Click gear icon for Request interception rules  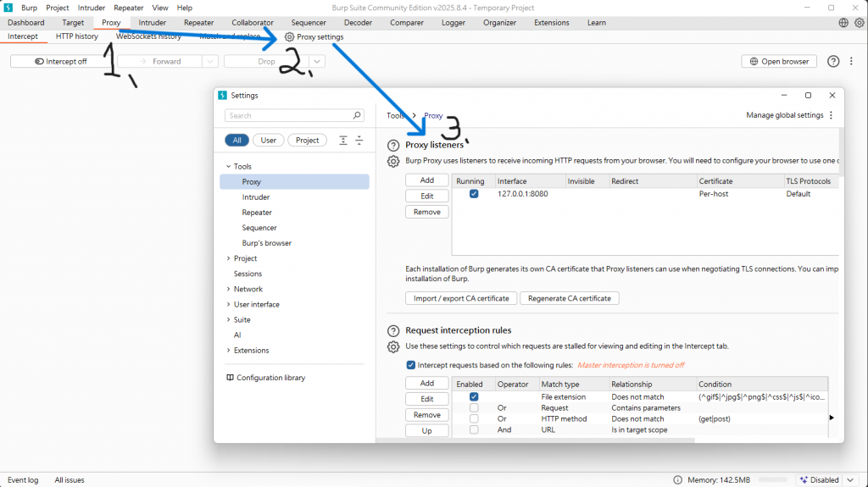393,347
